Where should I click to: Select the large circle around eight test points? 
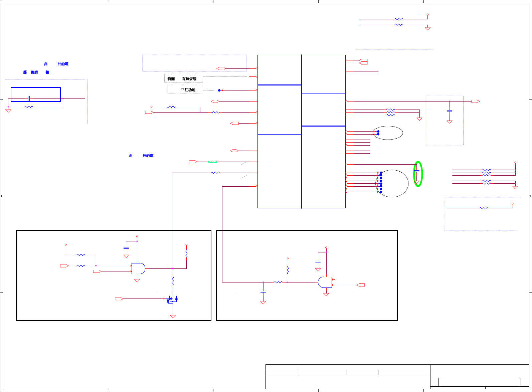[392, 183]
